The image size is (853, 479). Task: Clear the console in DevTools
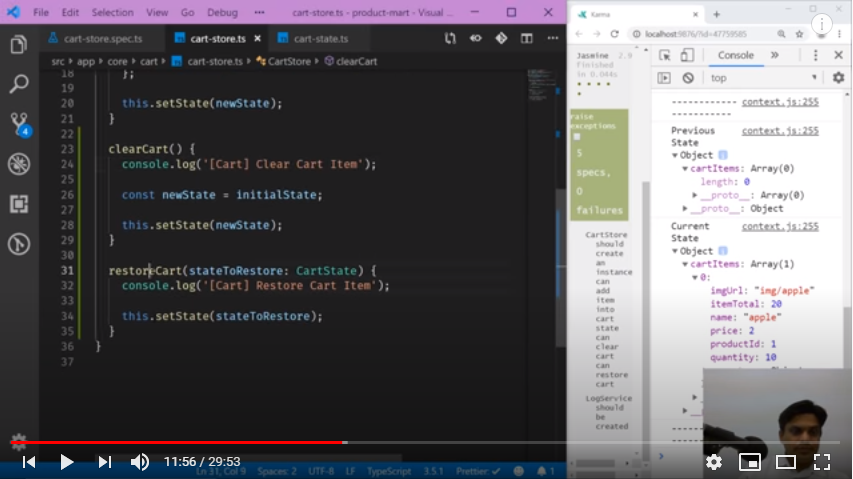pyautogui.click(x=688, y=78)
